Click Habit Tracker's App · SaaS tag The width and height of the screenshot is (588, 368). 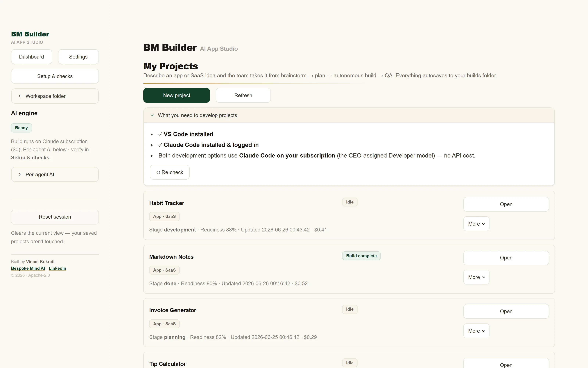click(x=164, y=216)
